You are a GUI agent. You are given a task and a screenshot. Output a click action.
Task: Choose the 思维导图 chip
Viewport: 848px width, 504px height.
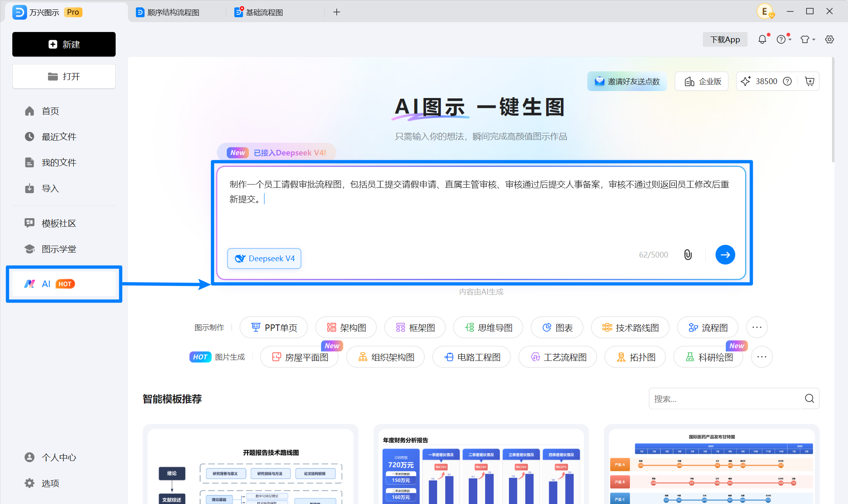pyautogui.click(x=488, y=327)
